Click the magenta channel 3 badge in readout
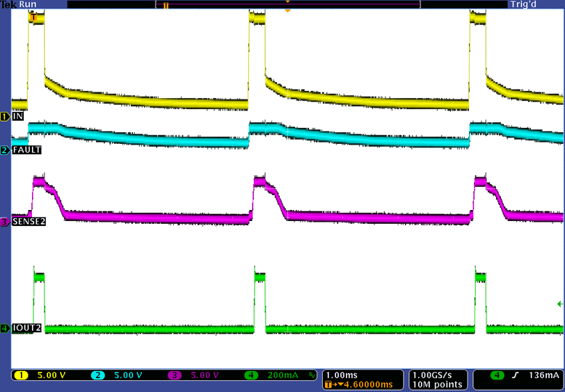Viewport: 565px width, 392px height. coord(175,375)
